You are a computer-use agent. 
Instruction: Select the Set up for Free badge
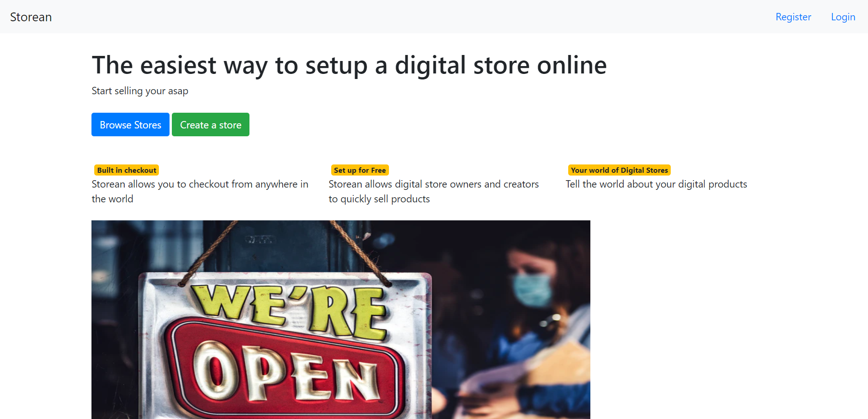click(x=360, y=170)
